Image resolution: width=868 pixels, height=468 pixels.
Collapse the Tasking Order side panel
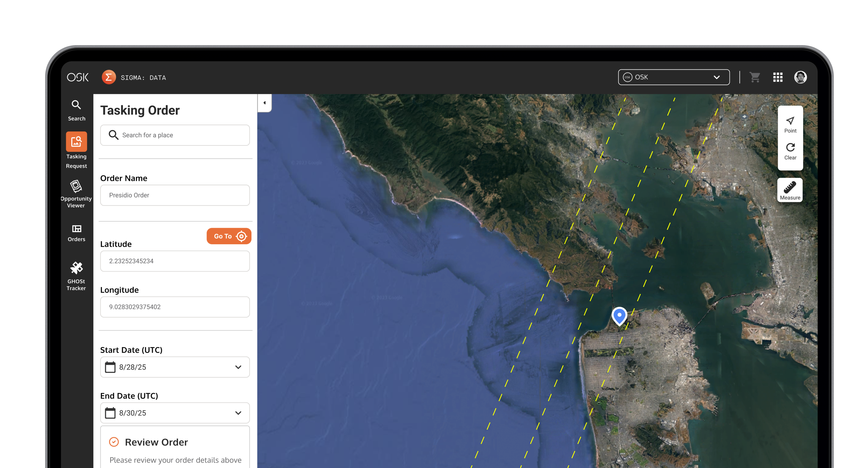coord(264,103)
